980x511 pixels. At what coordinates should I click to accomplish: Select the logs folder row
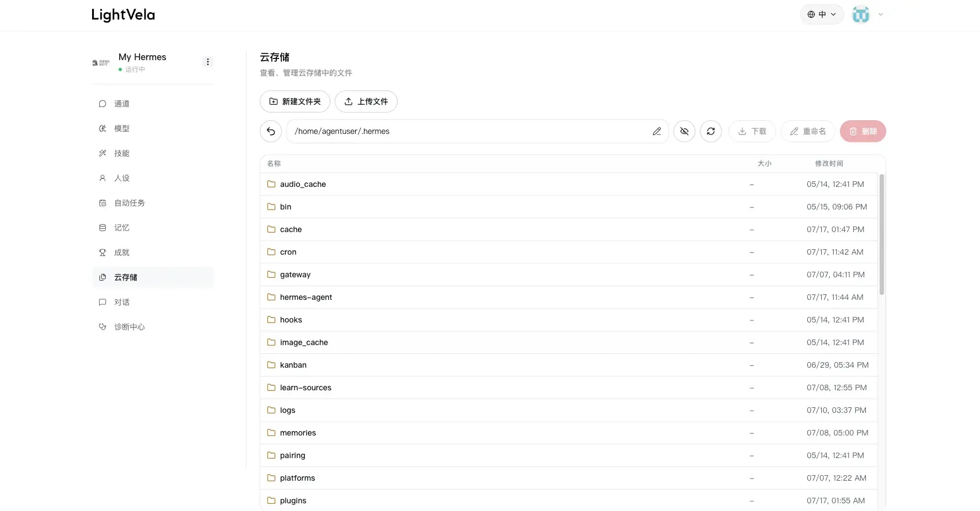[569, 410]
